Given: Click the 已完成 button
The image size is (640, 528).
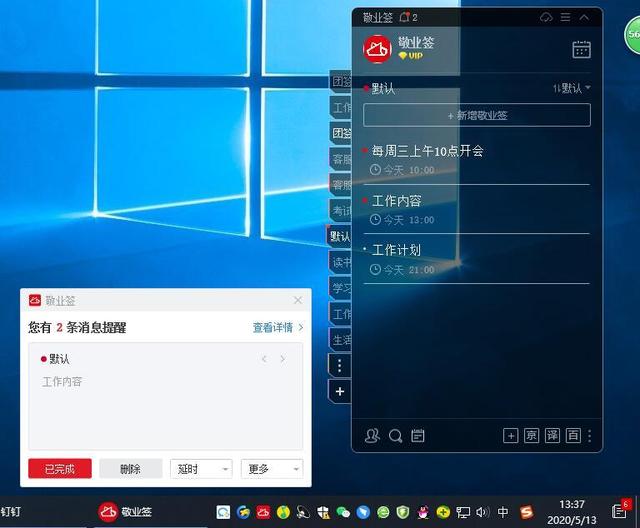Looking at the screenshot, I should click(x=60, y=468).
